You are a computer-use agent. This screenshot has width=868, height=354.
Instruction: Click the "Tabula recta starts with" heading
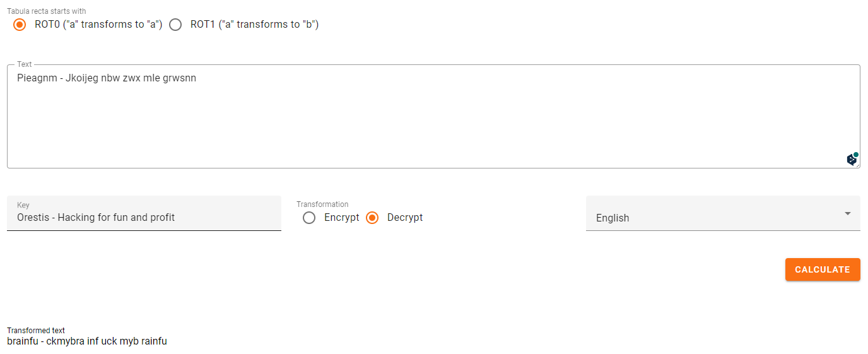click(x=47, y=11)
